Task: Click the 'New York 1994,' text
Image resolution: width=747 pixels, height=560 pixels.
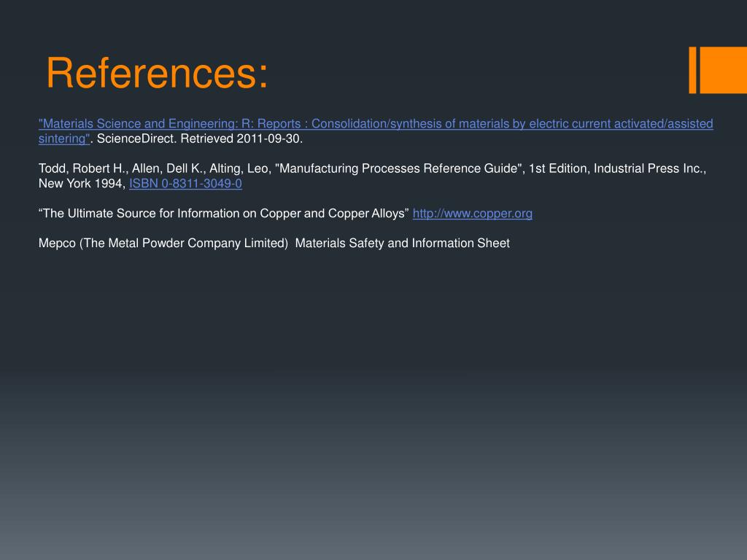Action: 82,184
